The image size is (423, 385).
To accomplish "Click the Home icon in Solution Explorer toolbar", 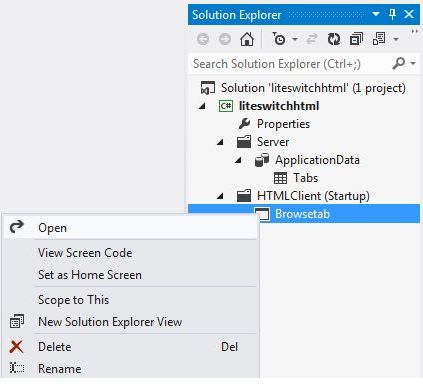I will tap(247, 39).
